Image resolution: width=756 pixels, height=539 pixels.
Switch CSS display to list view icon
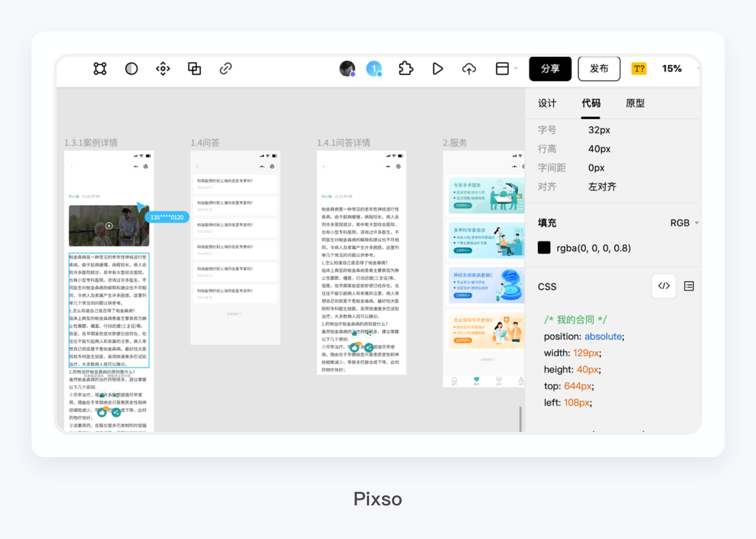tap(689, 286)
